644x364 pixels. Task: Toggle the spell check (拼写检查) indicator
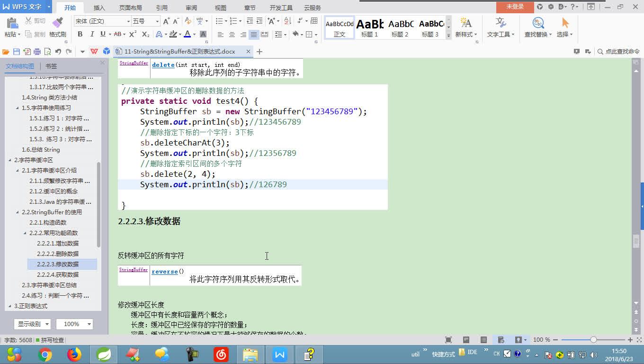[x=50, y=340]
